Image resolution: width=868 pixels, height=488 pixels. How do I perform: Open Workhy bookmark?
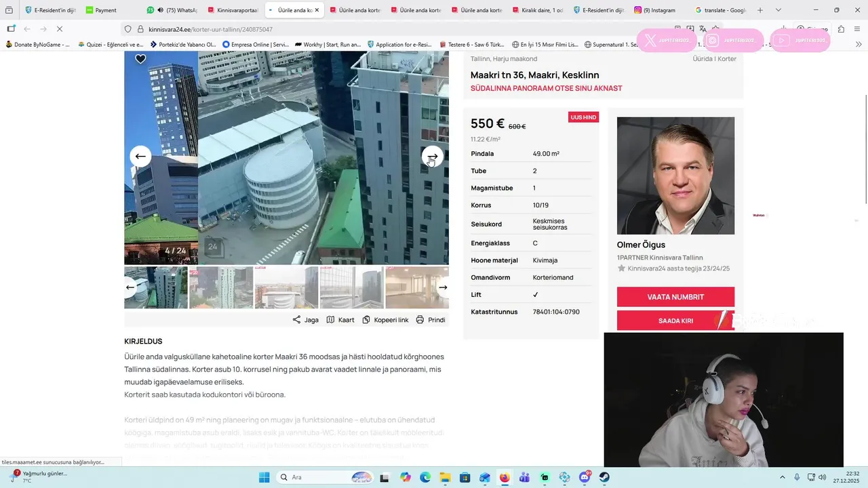pyautogui.click(x=328, y=45)
